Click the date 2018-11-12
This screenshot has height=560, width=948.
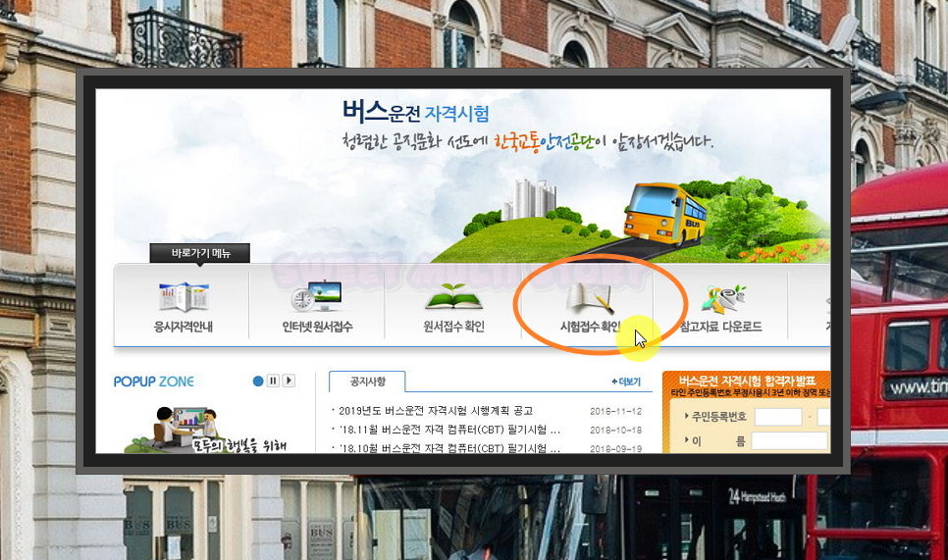615,411
